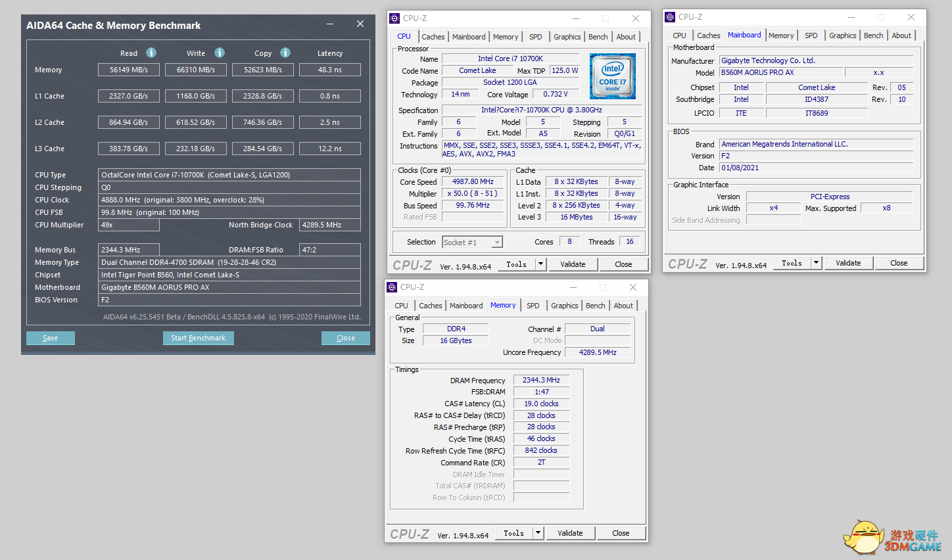This screenshot has height=560, width=952.
Task: Click Command Rate value 2T
Action: click(541, 462)
